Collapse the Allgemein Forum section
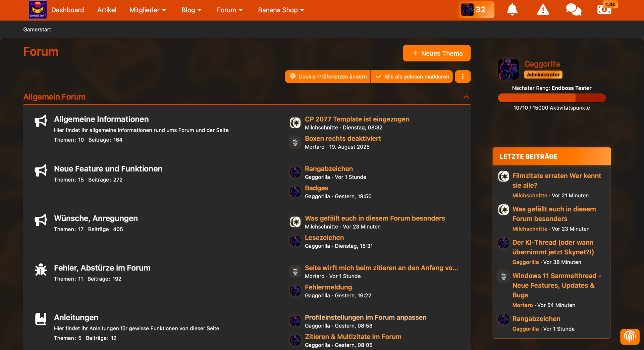The width and height of the screenshot is (644, 350). tap(466, 97)
